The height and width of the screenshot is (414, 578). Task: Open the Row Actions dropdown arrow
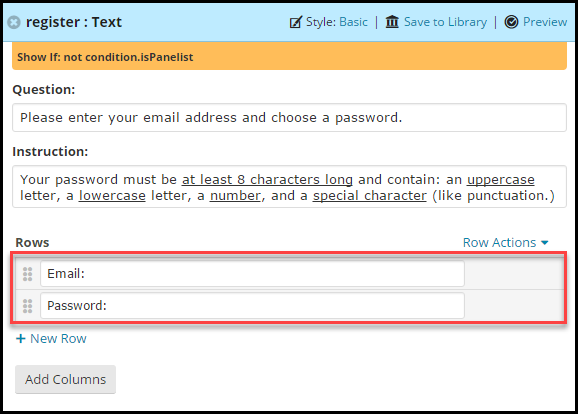[544, 243]
